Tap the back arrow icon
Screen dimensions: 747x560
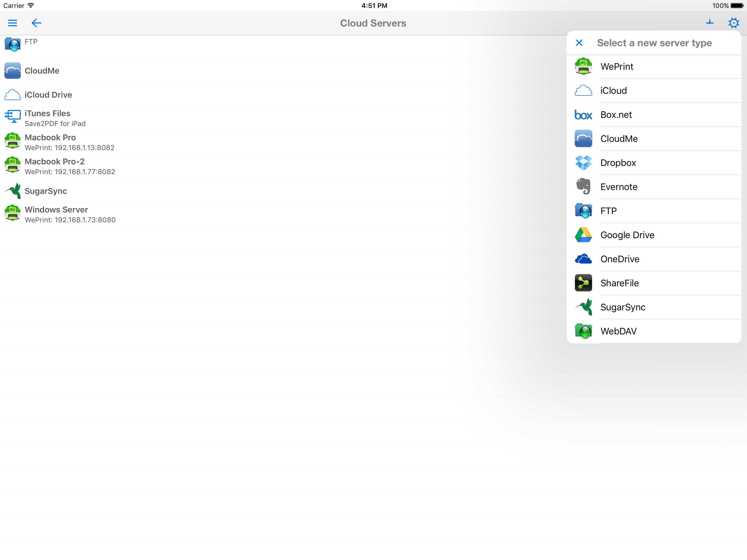pyautogui.click(x=36, y=23)
